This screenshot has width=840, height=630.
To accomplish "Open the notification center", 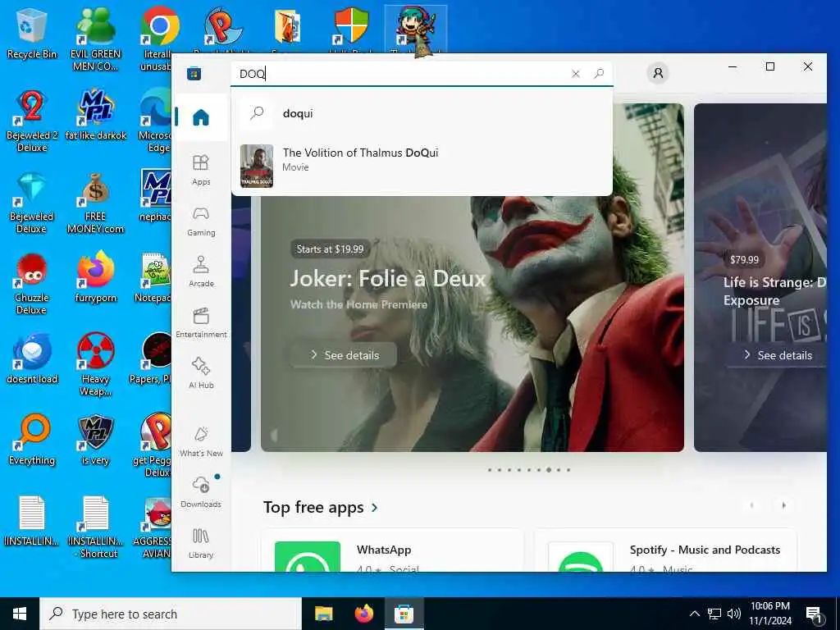I will pyautogui.click(x=815, y=614).
